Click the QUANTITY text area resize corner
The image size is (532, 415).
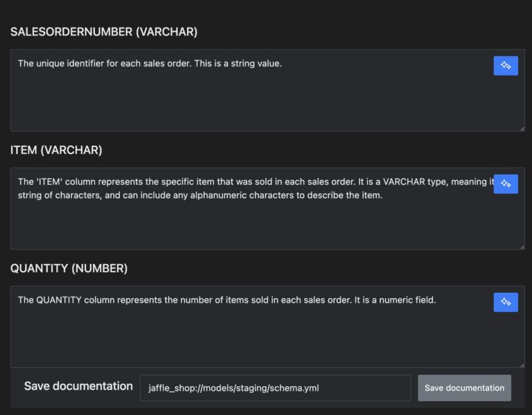[x=521, y=364]
